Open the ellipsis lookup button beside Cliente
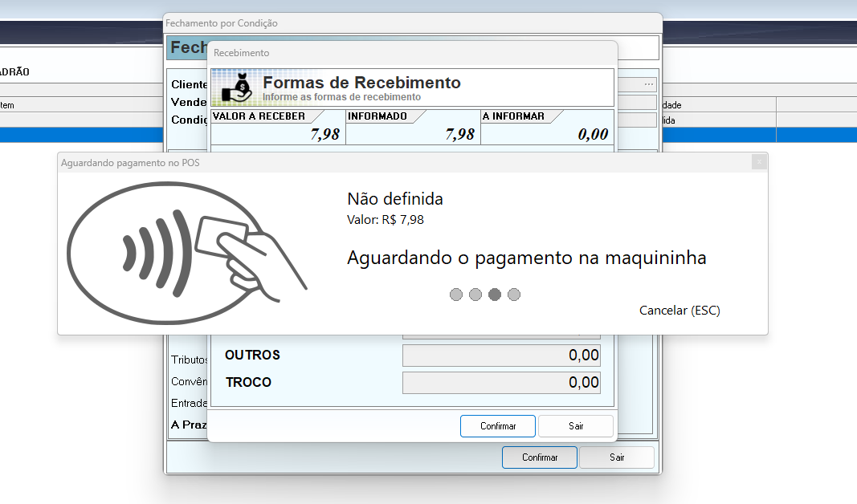Image resolution: width=857 pixels, height=504 pixels. point(648,84)
